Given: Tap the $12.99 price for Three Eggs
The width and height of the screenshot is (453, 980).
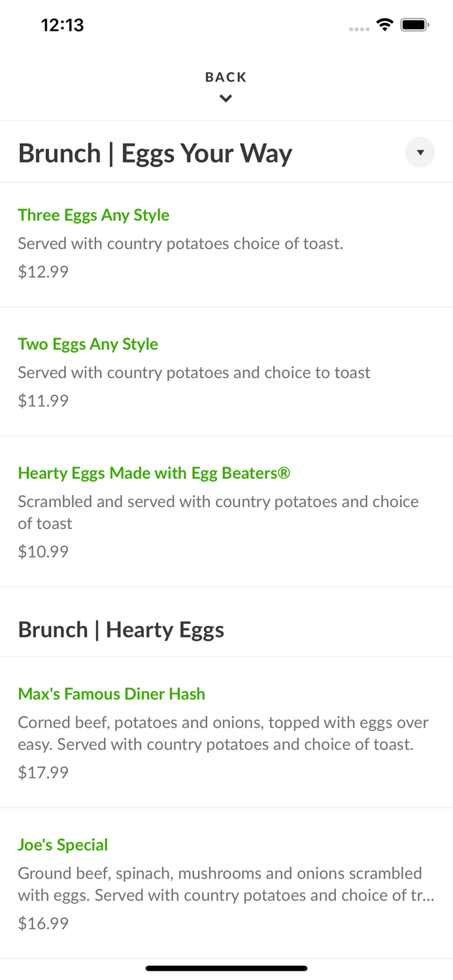Looking at the screenshot, I should pos(43,271).
